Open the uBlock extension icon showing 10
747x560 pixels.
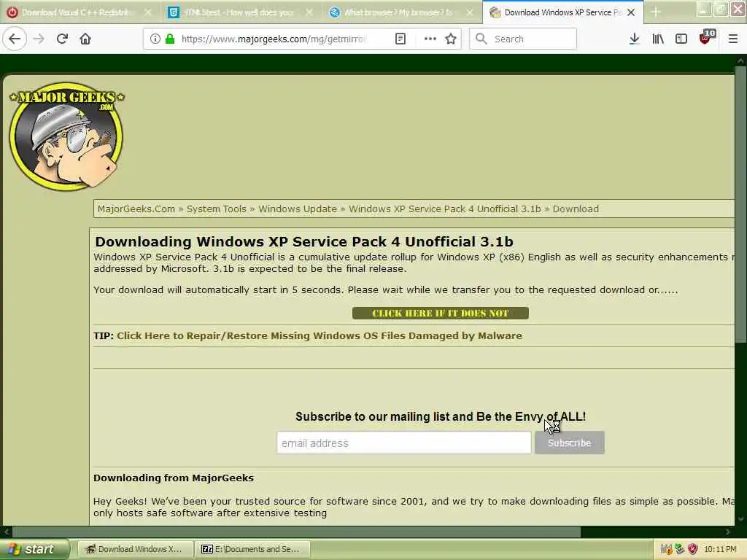pos(706,38)
